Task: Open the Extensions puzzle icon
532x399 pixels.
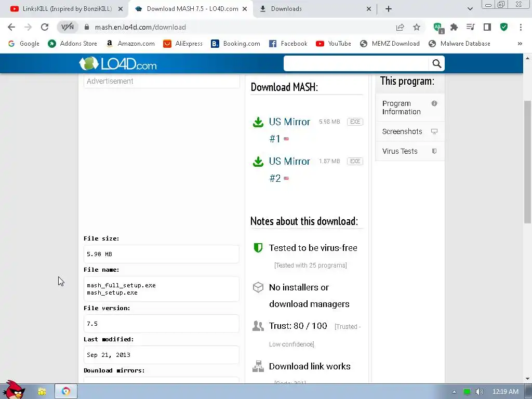Action: click(x=454, y=27)
